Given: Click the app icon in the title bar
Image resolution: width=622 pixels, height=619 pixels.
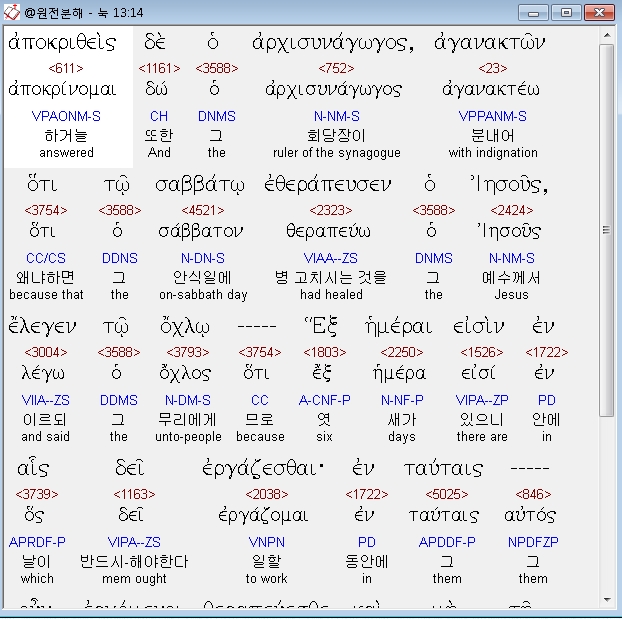Looking at the screenshot, I should point(12,12).
